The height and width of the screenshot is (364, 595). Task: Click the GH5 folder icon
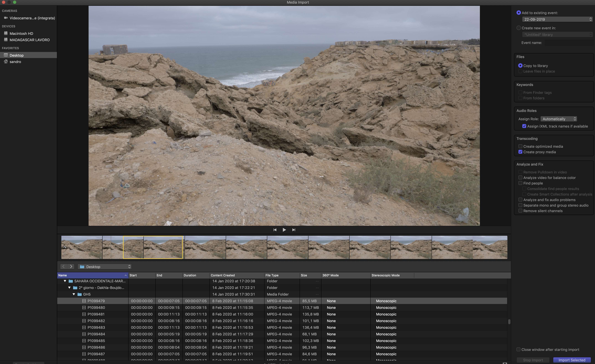point(79,294)
